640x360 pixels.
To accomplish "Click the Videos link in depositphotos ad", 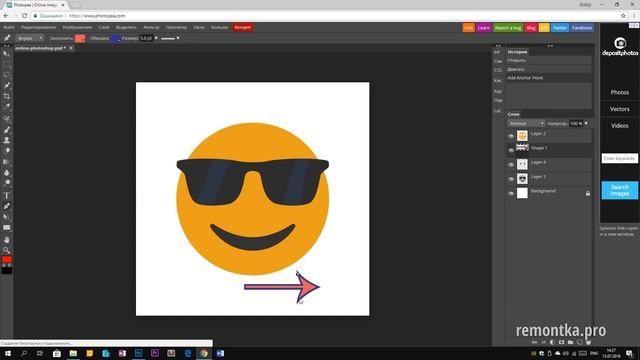I will 619,126.
